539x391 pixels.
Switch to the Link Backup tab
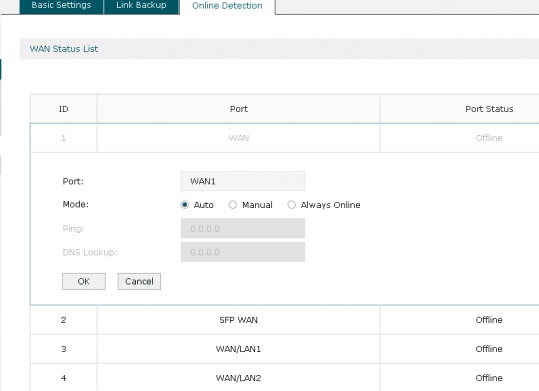(141, 6)
